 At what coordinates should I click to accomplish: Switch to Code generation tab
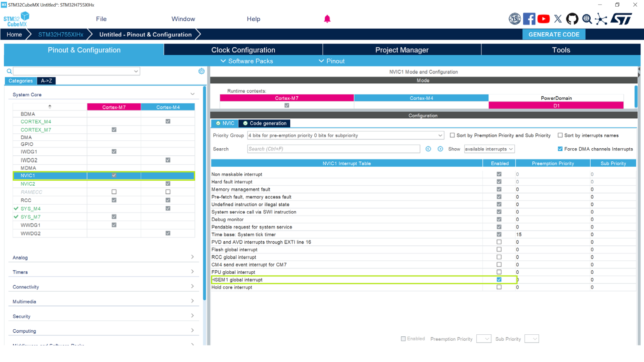(265, 123)
